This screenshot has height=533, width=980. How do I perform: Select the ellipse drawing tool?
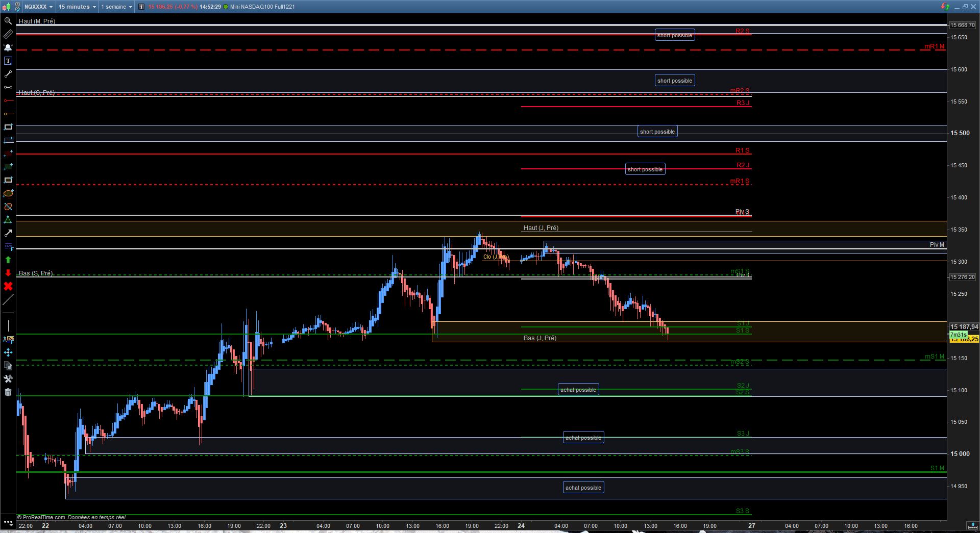tap(8, 193)
